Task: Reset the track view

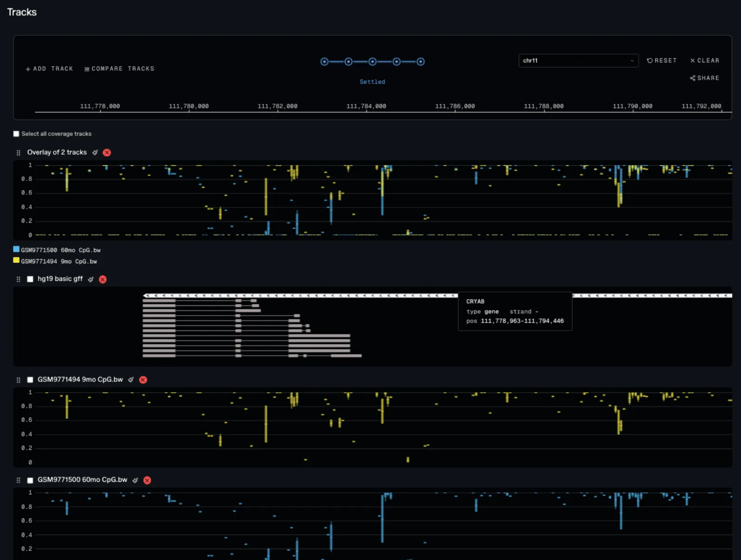Action: coord(662,61)
